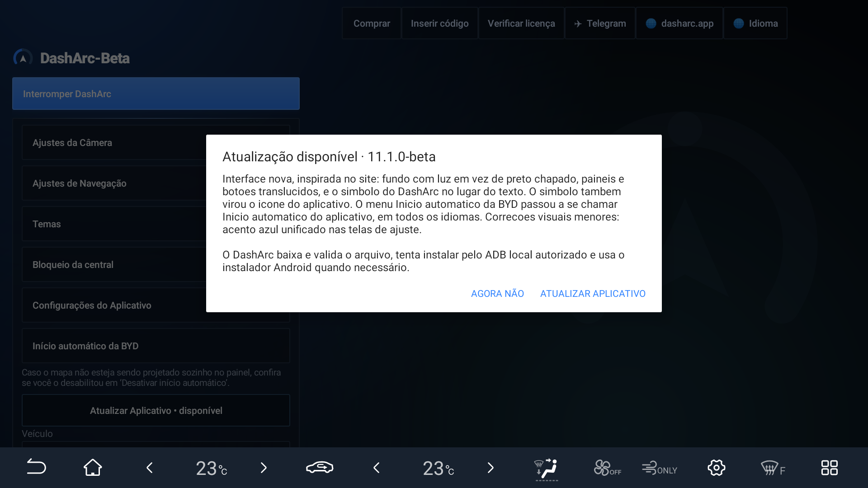Open Início automático da BYD entry
868x488 pixels.
tap(156, 346)
